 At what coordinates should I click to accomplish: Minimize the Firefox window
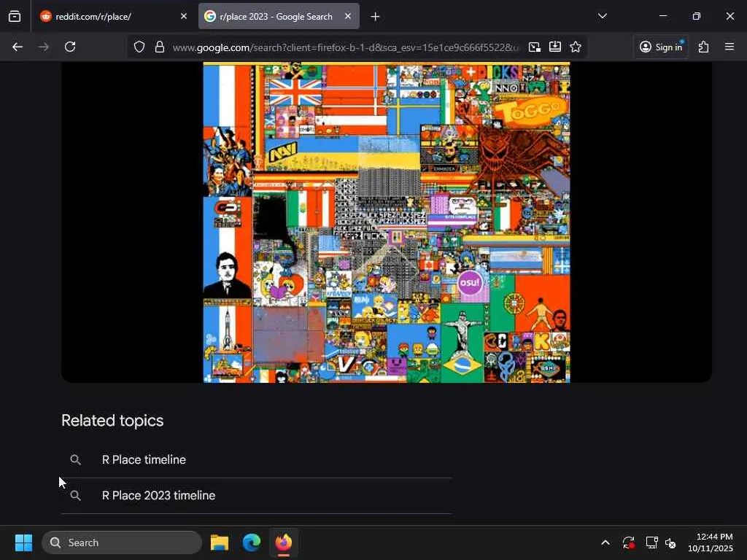click(x=662, y=16)
